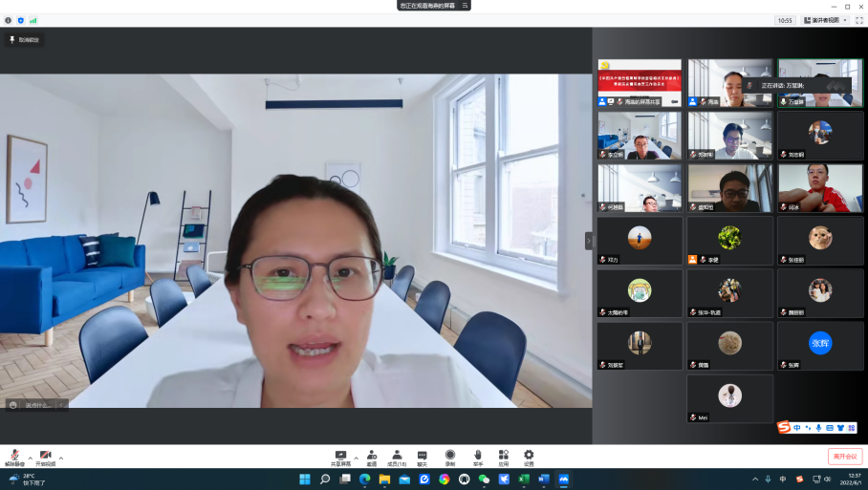This screenshot has height=490, width=868.
Task: Open the 聊天 chat icon
Action: point(422,456)
